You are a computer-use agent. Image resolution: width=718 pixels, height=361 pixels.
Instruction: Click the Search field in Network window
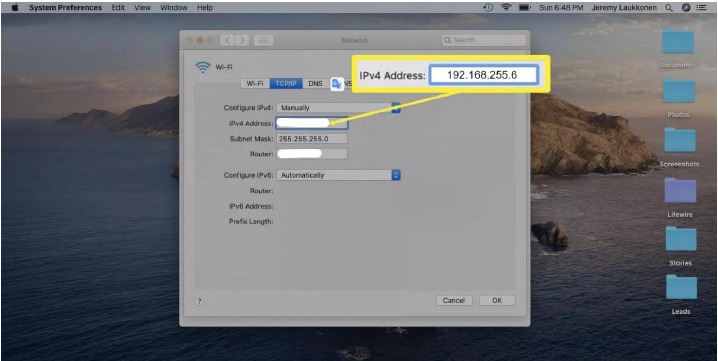click(x=484, y=40)
